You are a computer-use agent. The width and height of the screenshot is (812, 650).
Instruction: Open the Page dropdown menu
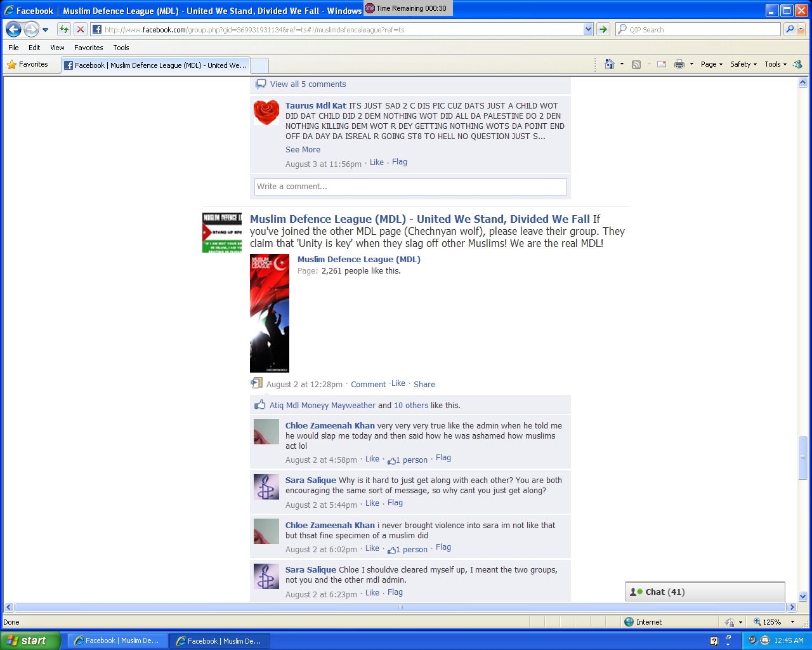coord(712,64)
